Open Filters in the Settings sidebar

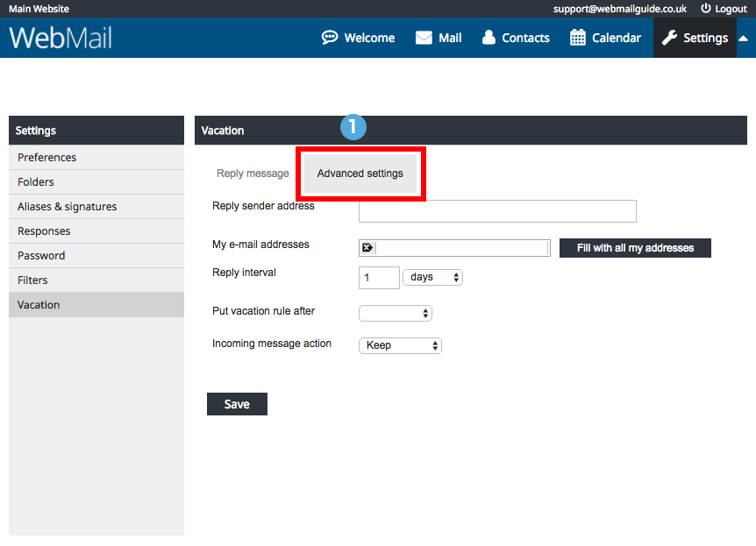tap(96, 280)
